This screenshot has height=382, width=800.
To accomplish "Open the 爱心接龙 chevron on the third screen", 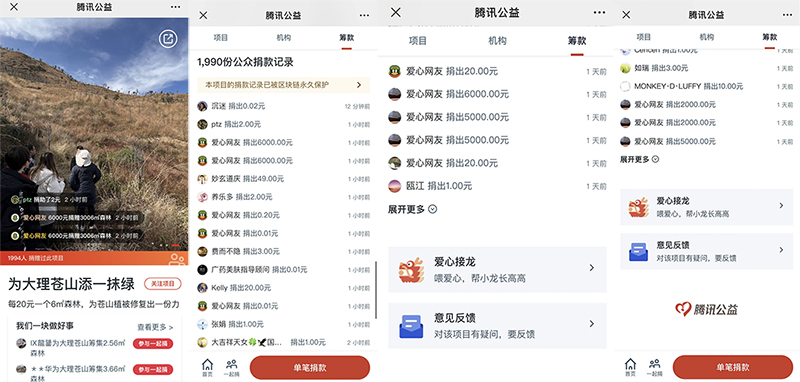I will click(x=591, y=268).
